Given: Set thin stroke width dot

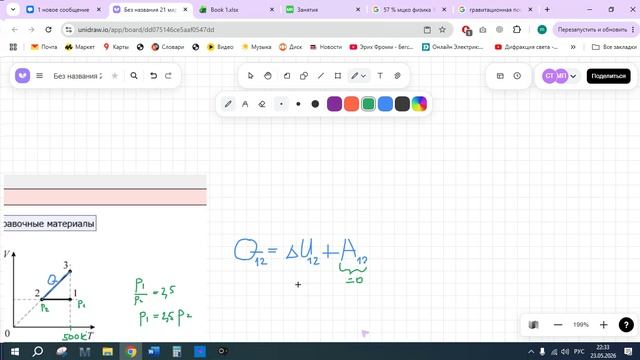Looking at the screenshot, I should click(281, 104).
